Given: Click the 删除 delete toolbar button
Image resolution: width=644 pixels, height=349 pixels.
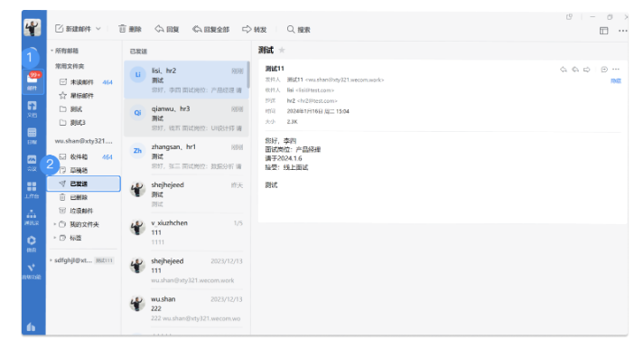Looking at the screenshot, I should click(130, 29).
